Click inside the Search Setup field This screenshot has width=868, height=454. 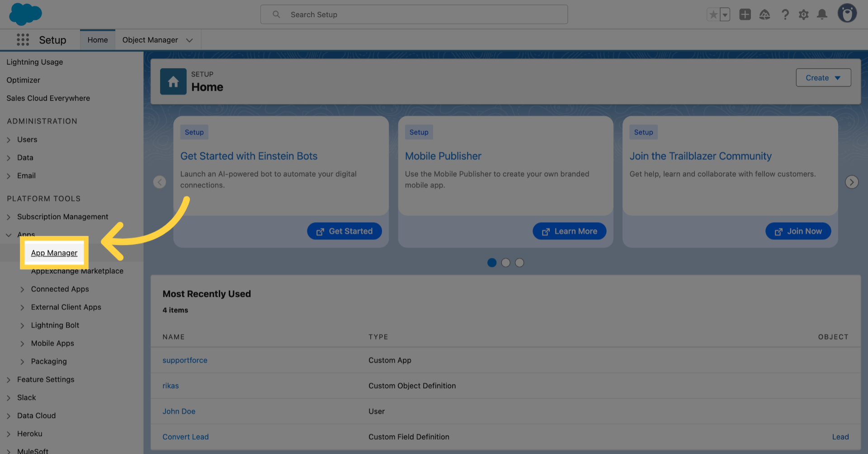[414, 14]
